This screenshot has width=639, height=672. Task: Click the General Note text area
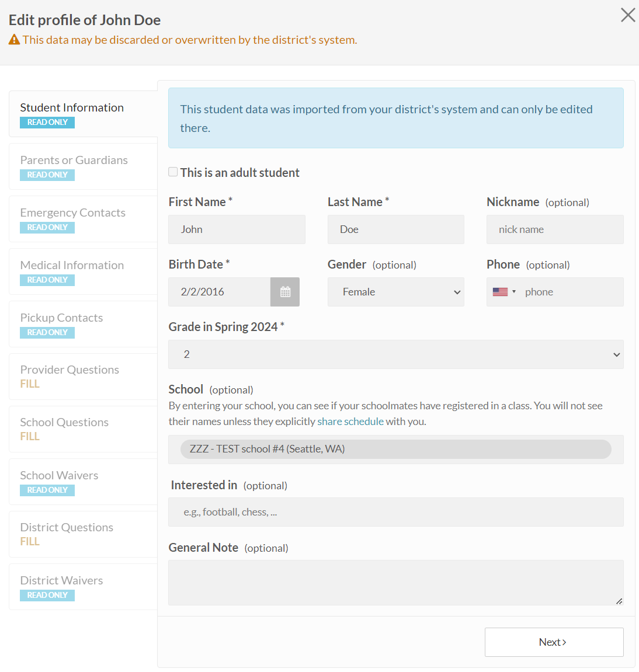(396, 583)
